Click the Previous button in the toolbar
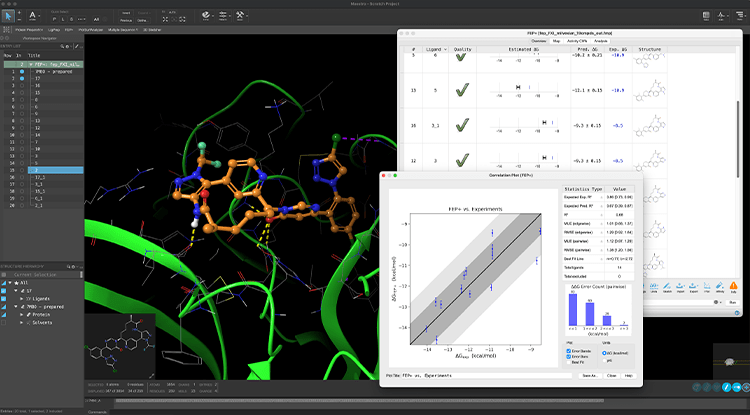The height and width of the screenshot is (415, 750). [126, 21]
